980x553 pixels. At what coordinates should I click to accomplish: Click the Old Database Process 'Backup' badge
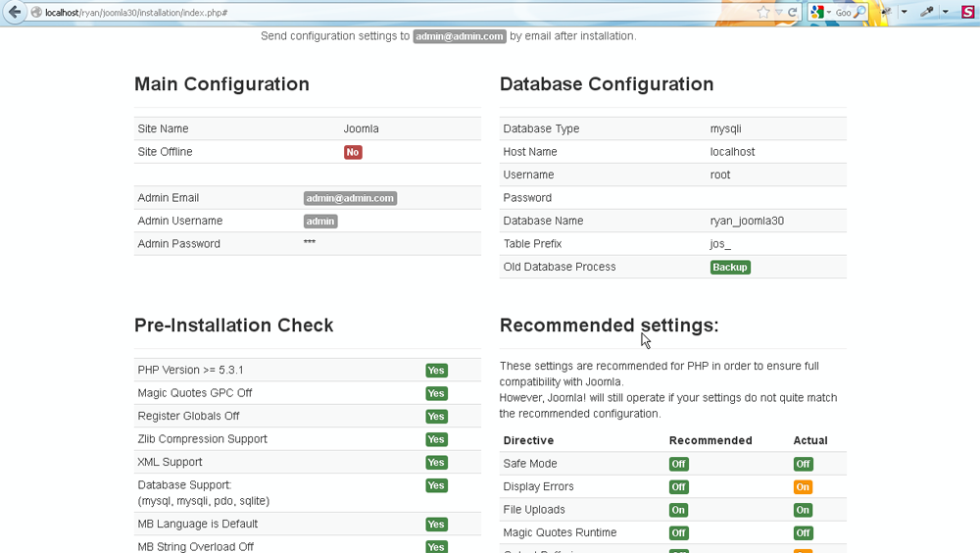point(730,267)
